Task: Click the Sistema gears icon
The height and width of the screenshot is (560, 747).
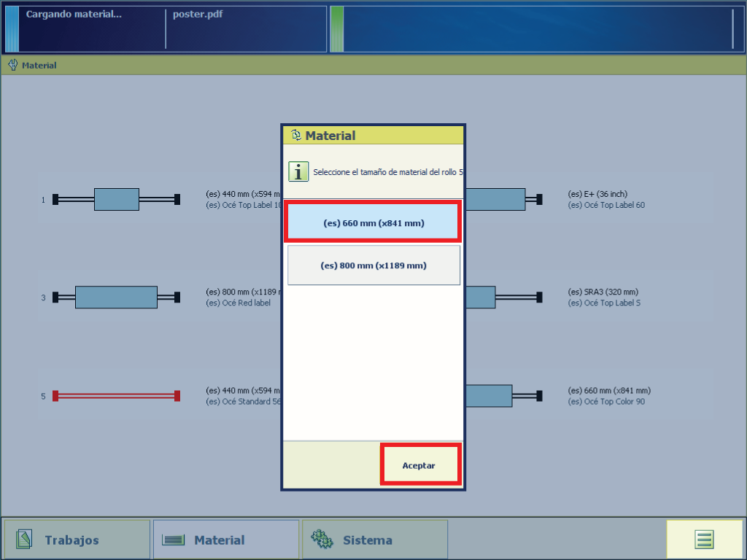Action: pyautogui.click(x=322, y=539)
